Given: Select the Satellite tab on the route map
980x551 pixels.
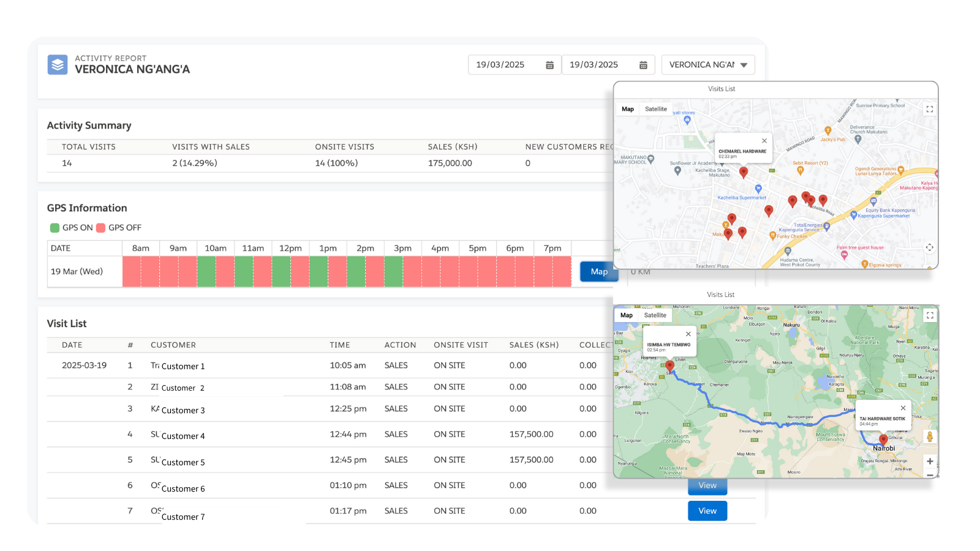Looking at the screenshot, I should [x=655, y=315].
